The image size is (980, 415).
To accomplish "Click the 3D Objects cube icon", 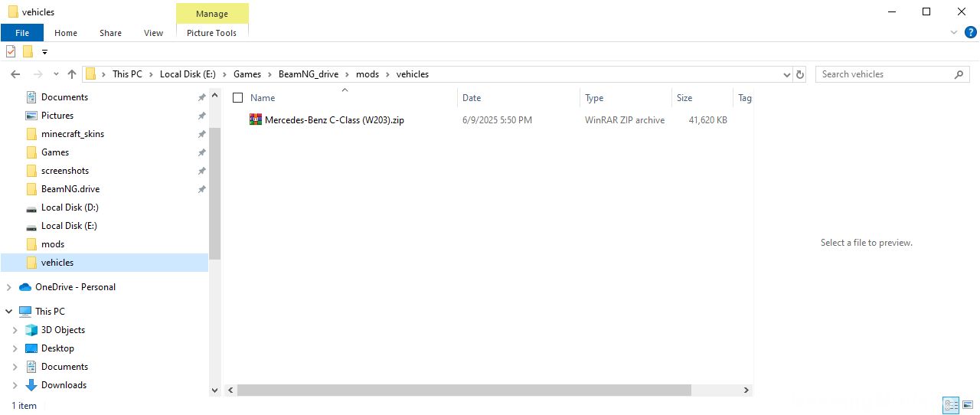I will pos(31,330).
